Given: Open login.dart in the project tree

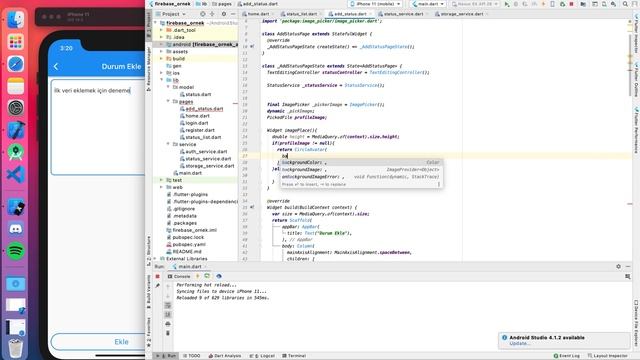Looking at the screenshot, I should (197, 123).
